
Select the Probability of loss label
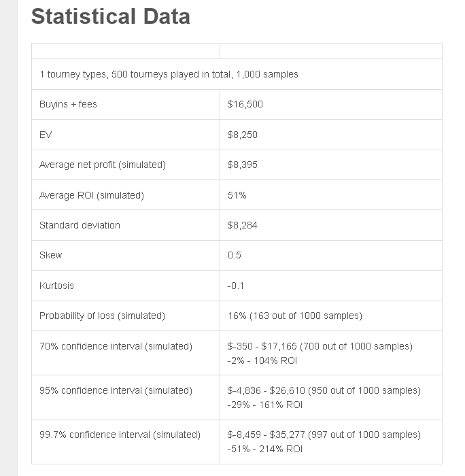102,316
